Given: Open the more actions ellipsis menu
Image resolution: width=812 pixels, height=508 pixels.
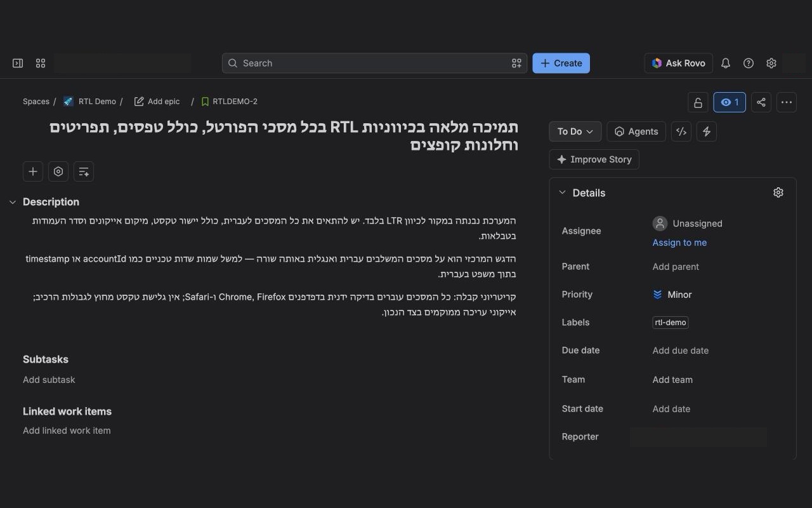Looking at the screenshot, I should click(787, 102).
